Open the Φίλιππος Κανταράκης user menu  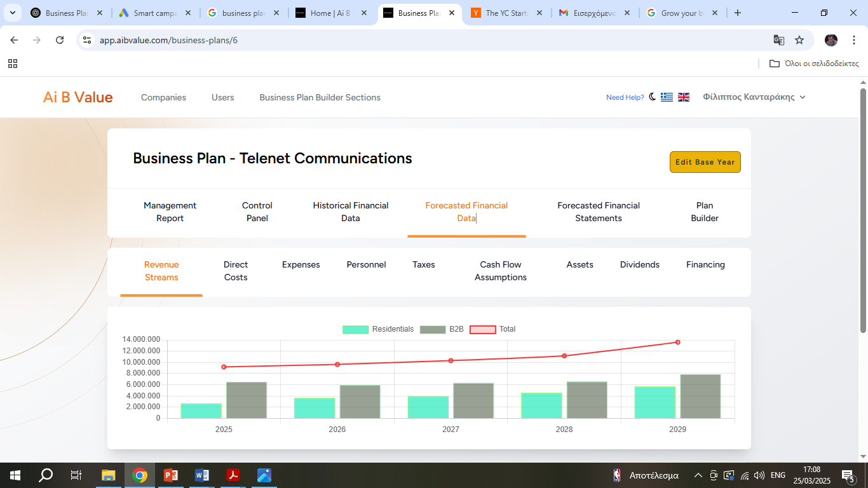pos(754,97)
